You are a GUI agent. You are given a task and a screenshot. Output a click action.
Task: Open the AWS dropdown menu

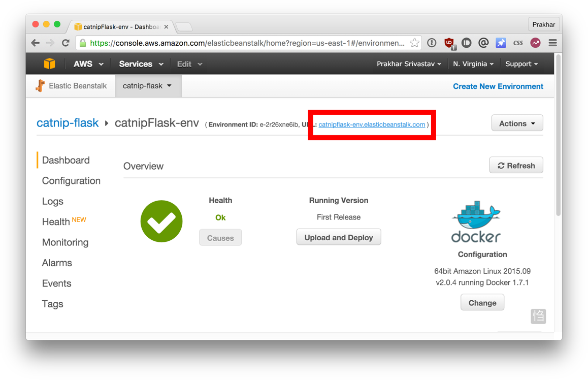pyautogui.click(x=88, y=64)
